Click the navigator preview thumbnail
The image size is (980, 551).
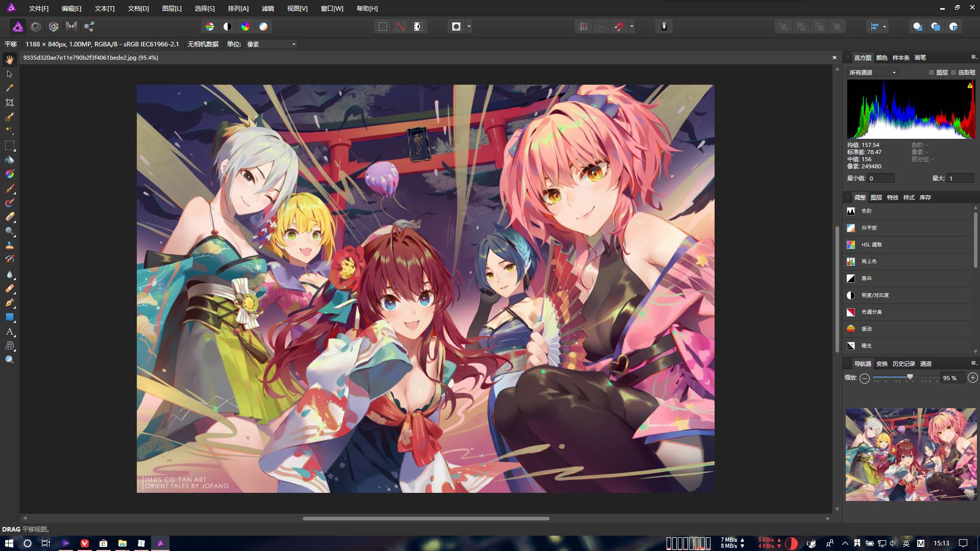pyautogui.click(x=911, y=454)
